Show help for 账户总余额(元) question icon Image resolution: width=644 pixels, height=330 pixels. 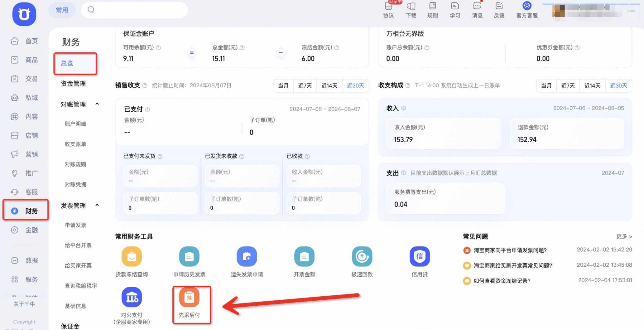click(x=427, y=48)
